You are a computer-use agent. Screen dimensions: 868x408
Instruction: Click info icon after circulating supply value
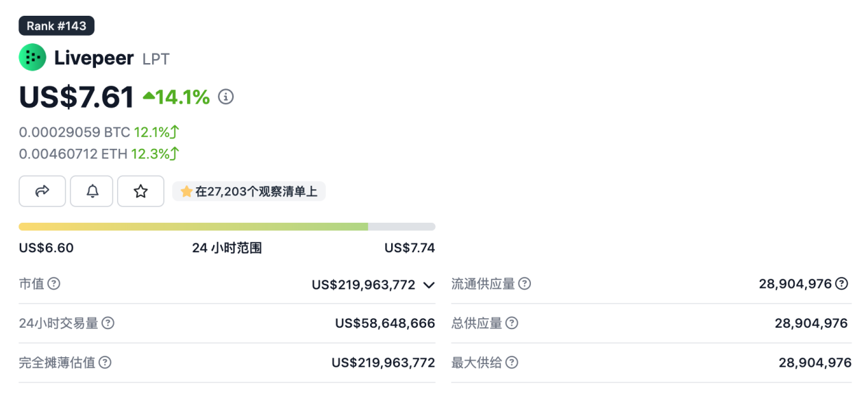click(842, 284)
